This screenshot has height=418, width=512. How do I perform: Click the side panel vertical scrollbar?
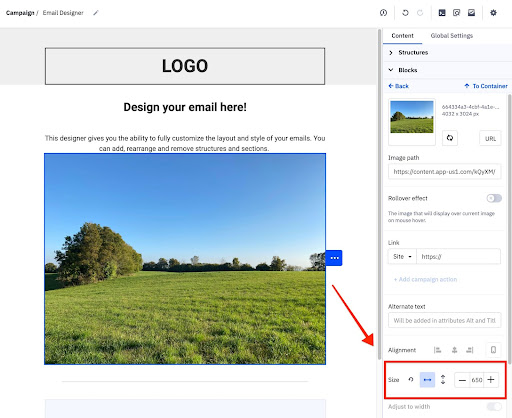point(509,230)
